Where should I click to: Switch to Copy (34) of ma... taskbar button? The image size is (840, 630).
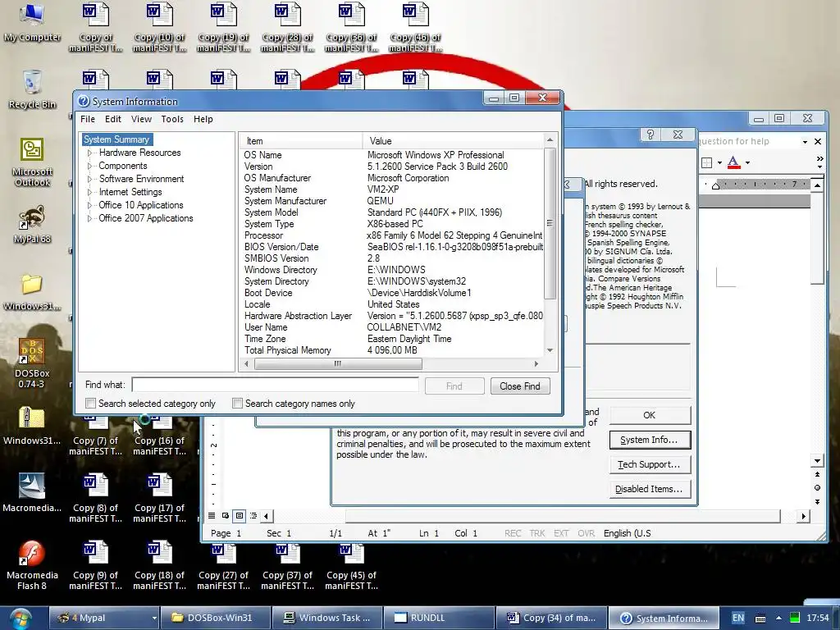pyautogui.click(x=551, y=618)
